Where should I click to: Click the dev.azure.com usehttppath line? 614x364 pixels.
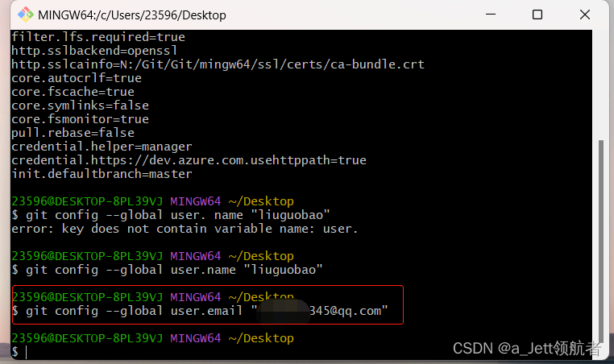pos(189,160)
